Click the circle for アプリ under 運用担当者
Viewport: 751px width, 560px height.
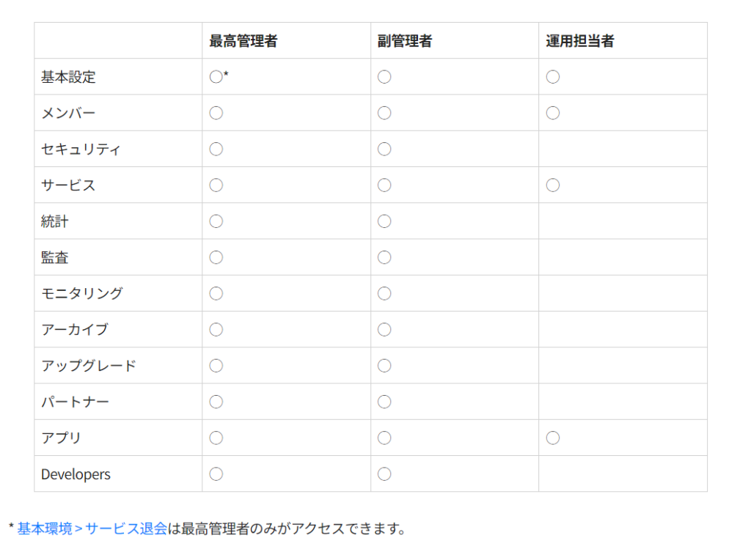click(x=553, y=438)
